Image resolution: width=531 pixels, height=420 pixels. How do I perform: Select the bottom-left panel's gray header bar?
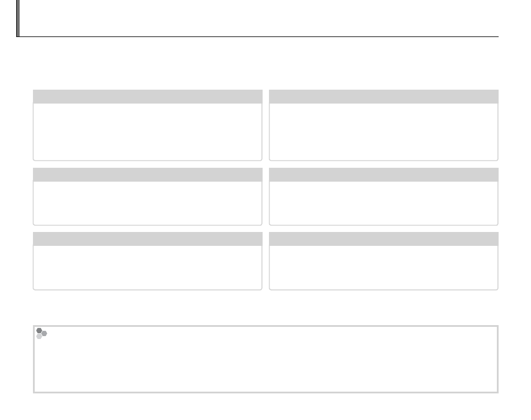pyautogui.click(x=147, y=239)
